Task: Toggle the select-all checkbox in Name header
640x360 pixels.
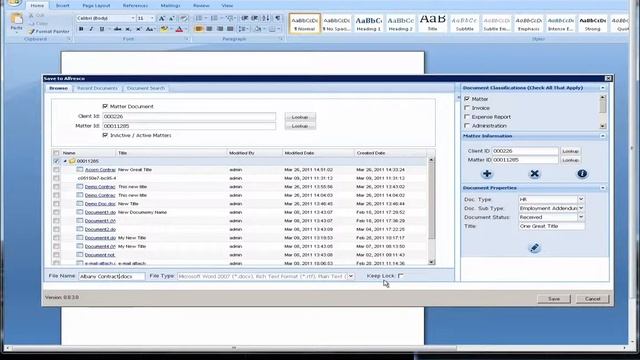Action: click(x=56, y=153)
